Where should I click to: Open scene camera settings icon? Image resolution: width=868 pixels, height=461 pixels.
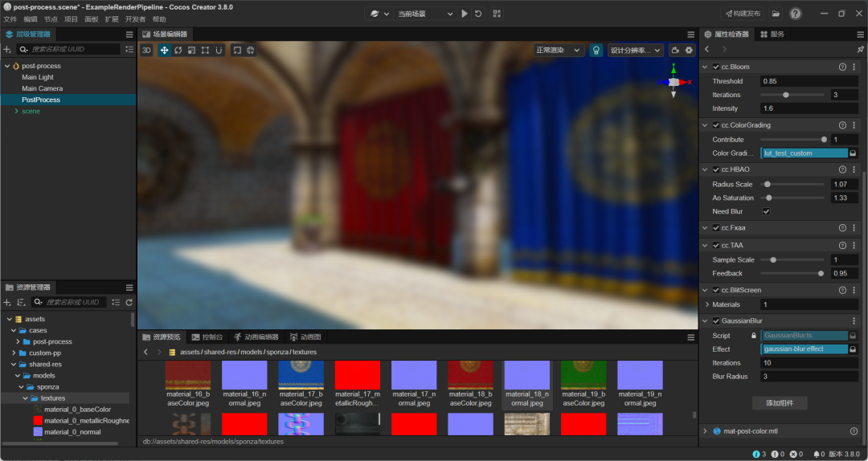675,51
